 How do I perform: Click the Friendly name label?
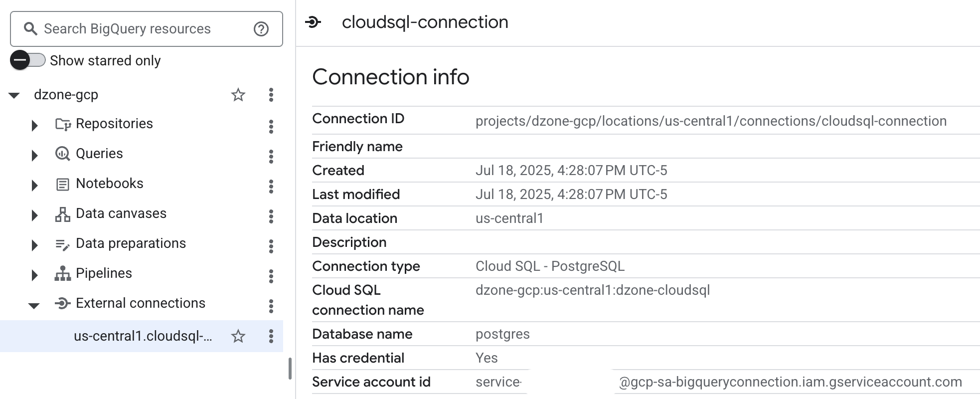357,147
